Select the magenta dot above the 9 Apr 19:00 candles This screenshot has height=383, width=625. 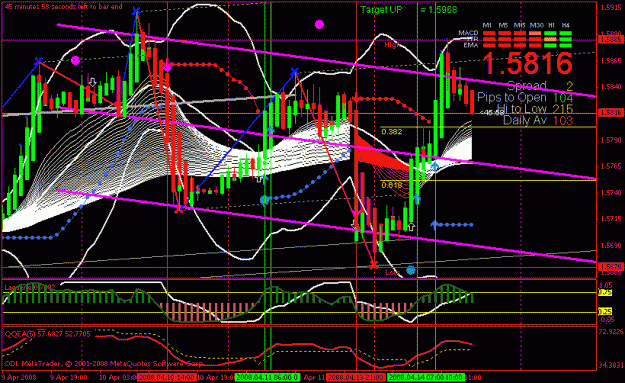(x=75, y=61)
